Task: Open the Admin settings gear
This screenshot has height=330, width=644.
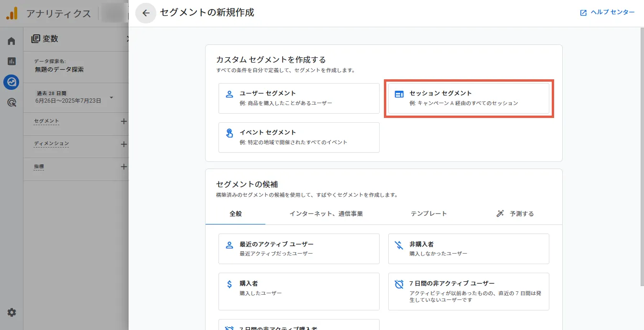Action: (x=11, y=312)
